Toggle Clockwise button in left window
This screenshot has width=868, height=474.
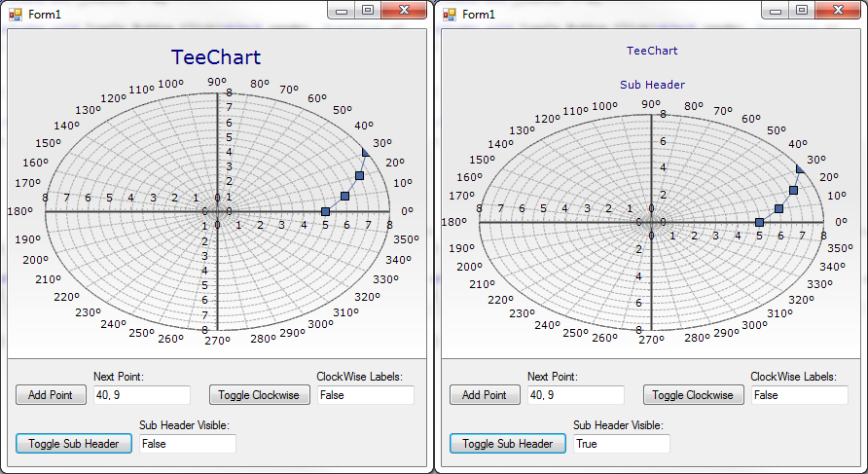coord(260,395)
